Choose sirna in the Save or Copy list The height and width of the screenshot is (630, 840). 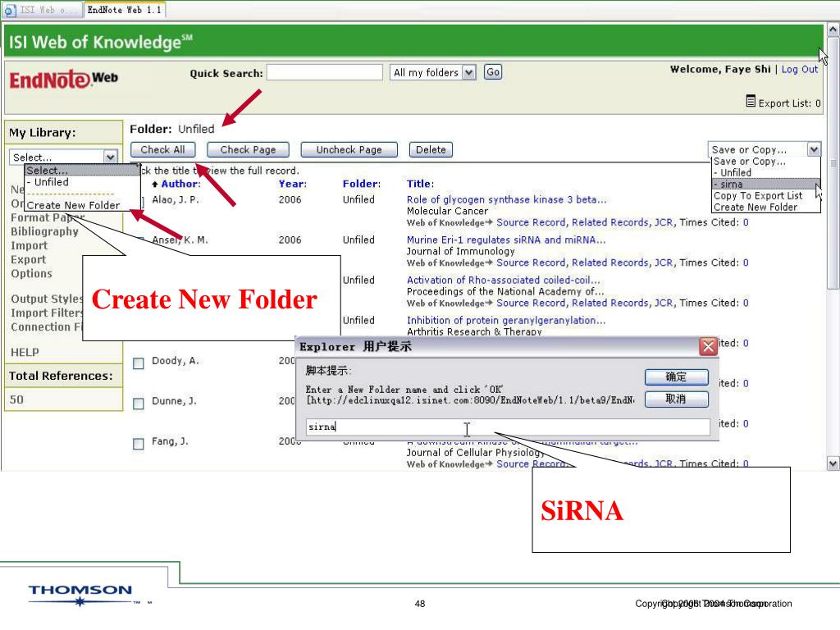765,185
